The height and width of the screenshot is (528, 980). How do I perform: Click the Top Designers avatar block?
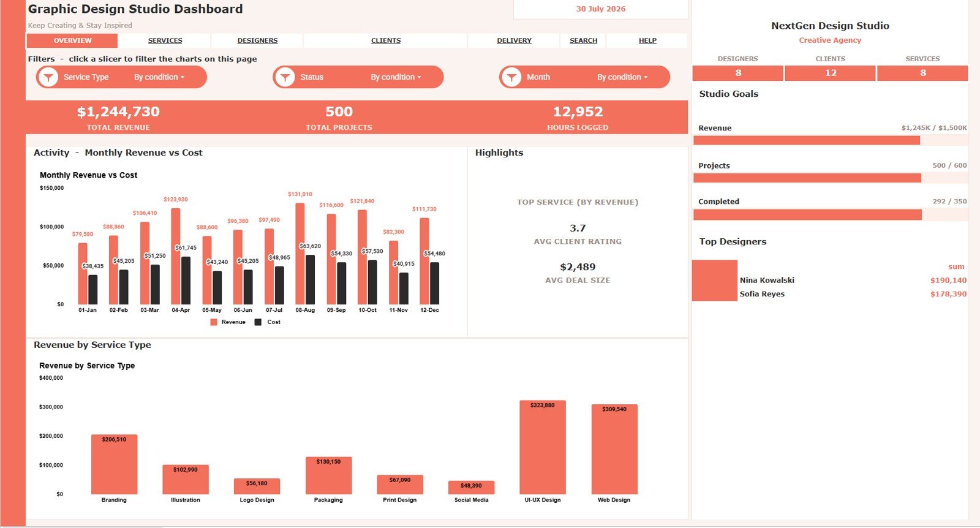[715, 281]
